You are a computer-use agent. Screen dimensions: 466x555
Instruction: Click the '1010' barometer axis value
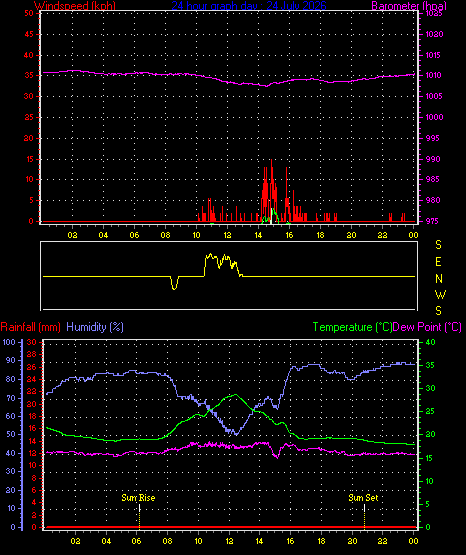pos(433,75)
